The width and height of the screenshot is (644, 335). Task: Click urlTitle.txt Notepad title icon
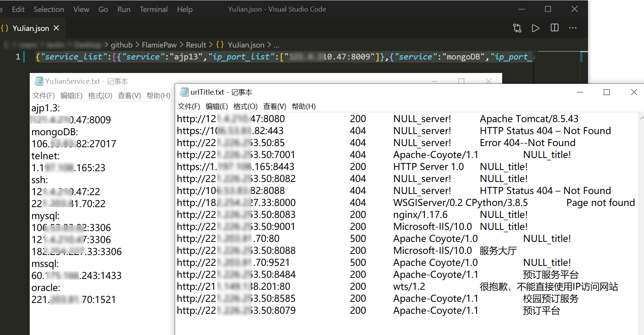point(184,92)
